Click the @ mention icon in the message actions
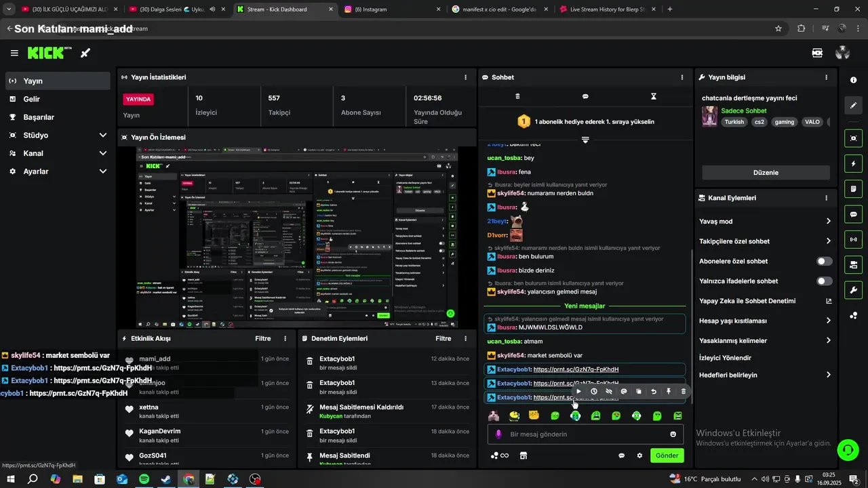868x488 pixels. [624, 391]
